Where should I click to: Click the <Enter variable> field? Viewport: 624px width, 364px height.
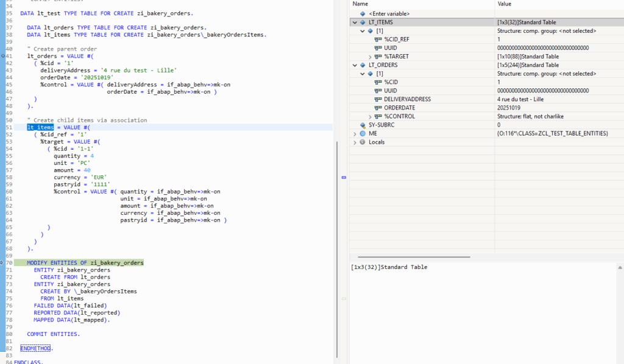point(389,13)
